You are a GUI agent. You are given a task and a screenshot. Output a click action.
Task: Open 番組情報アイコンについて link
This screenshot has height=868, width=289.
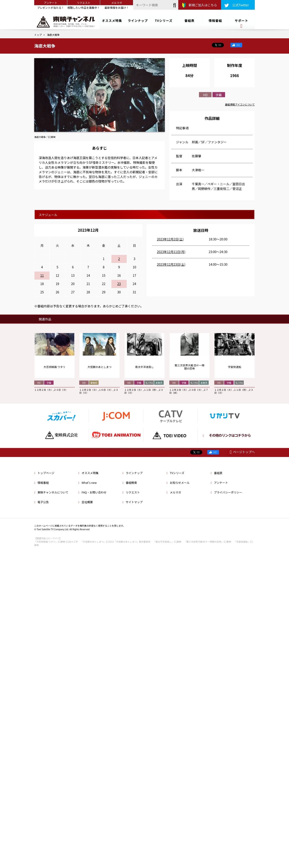239,105
